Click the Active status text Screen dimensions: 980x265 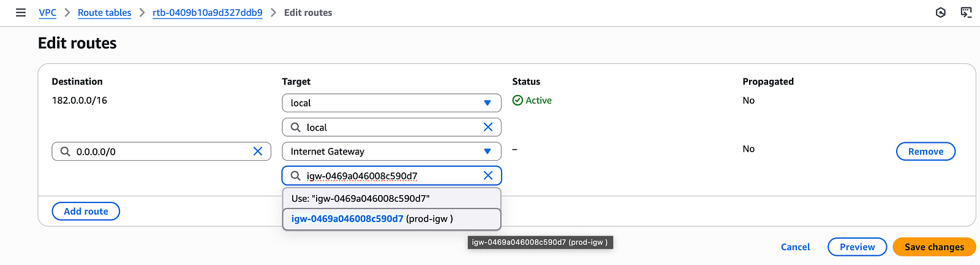pos(538,100)
